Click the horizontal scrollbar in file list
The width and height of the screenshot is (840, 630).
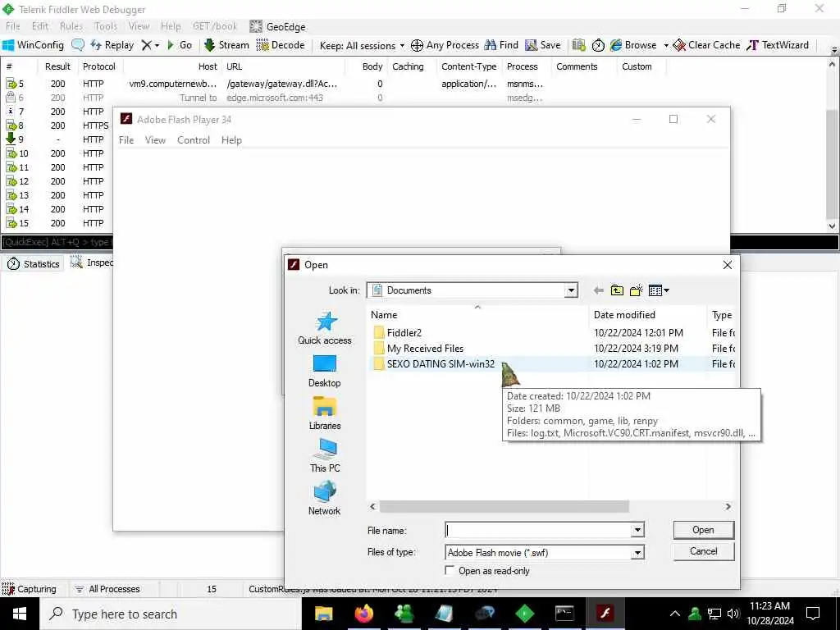(x=504, y=507)
